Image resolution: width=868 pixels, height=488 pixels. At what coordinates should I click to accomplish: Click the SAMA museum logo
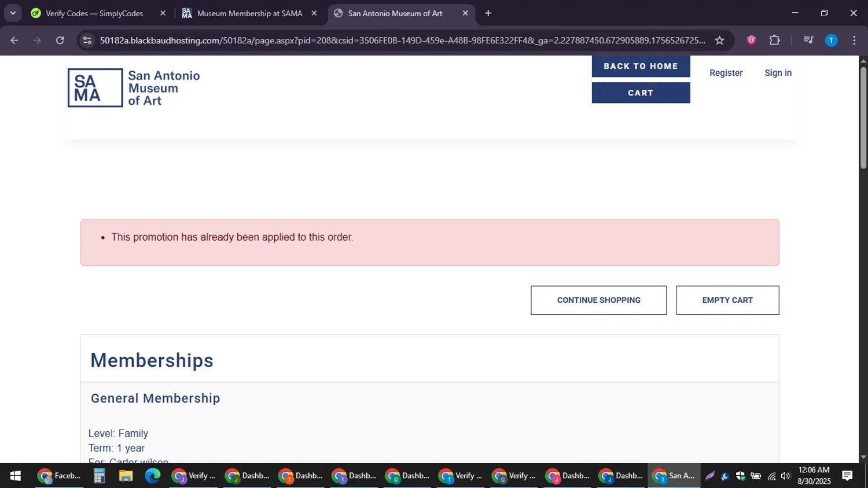coord(134,88)
